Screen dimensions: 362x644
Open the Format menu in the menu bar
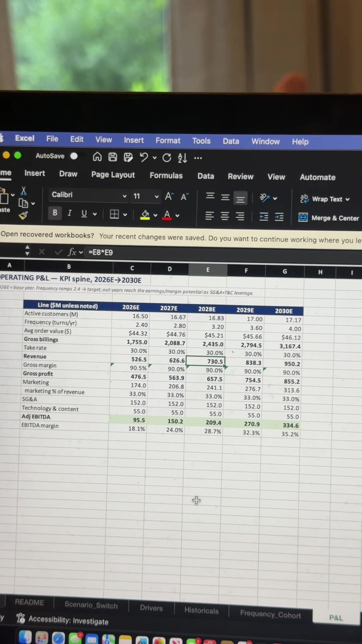[x=168, y=141]
